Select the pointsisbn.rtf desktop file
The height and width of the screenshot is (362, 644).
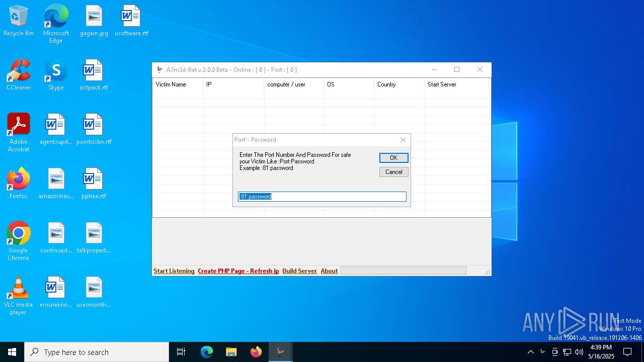tap(94, 130)
